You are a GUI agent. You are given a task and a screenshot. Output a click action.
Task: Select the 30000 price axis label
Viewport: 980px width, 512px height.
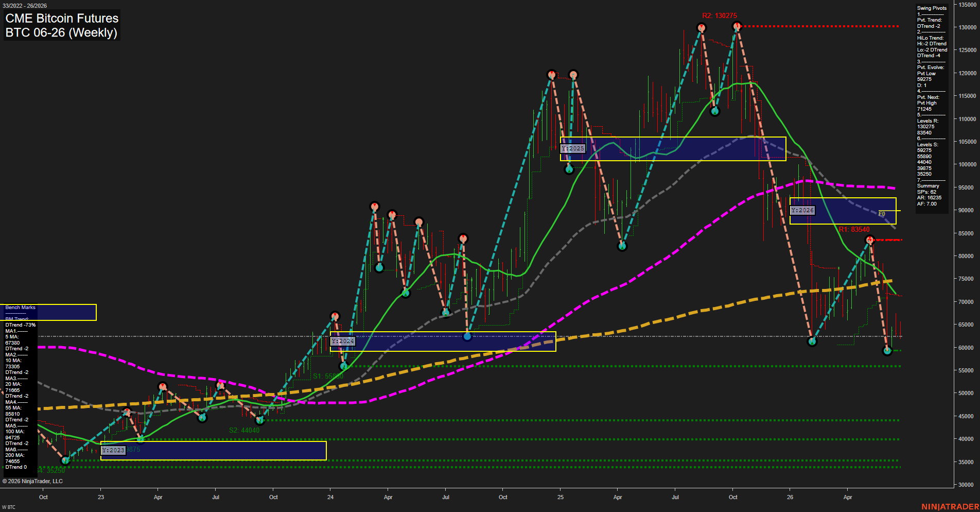click(x=966, y=485)
